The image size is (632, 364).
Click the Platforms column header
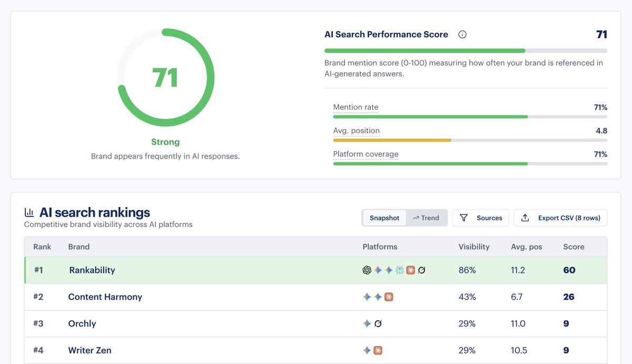point(380,247)
